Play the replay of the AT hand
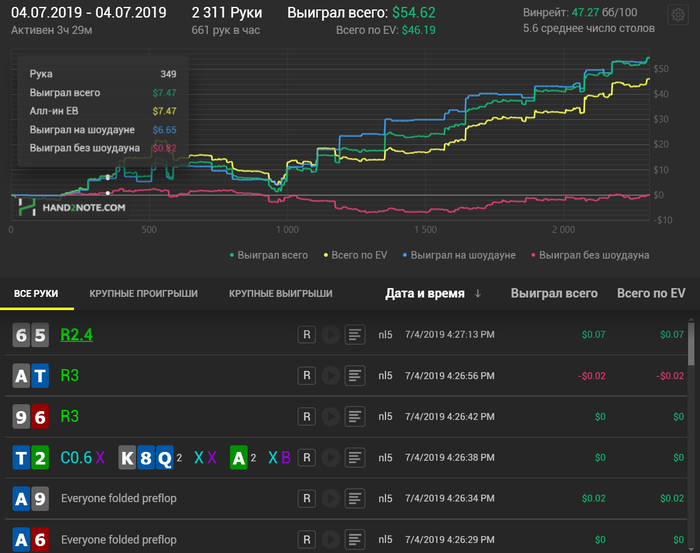700x553 pixels. point(330,376)
